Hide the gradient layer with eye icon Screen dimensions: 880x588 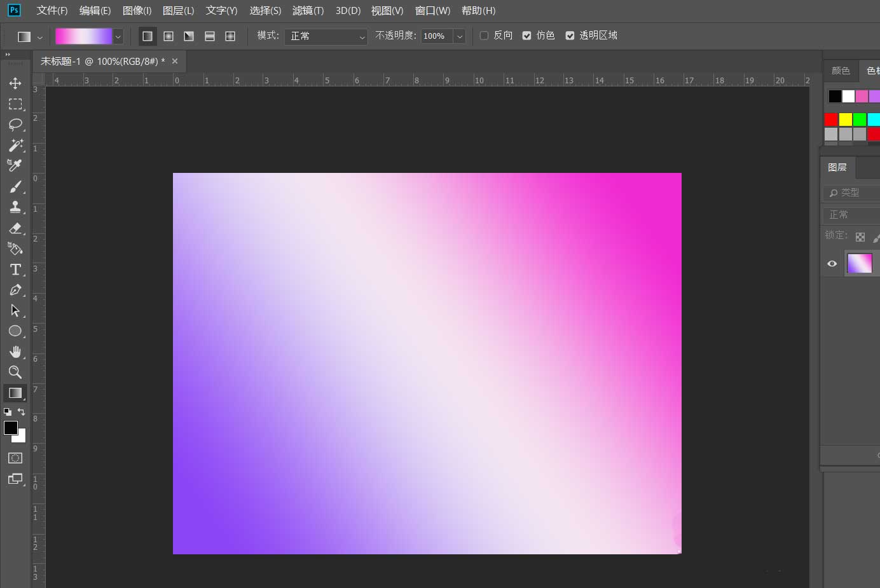(x=832, y=263)
